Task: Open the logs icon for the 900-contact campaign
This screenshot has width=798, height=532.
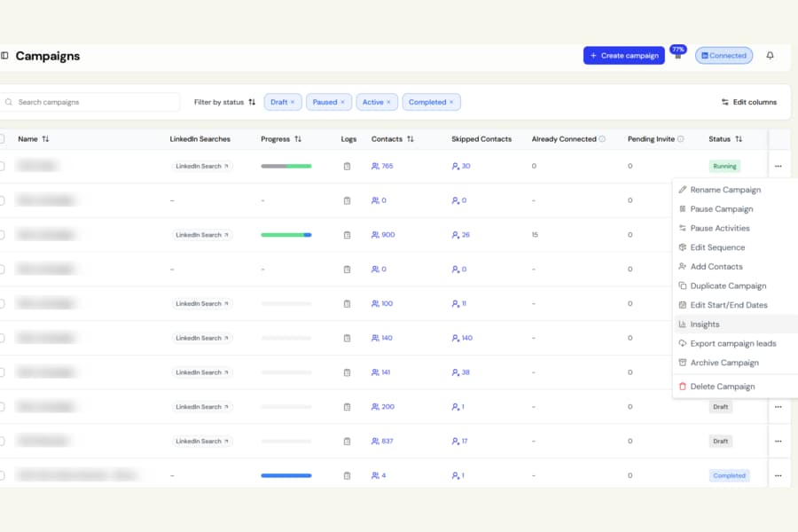Action: pos(347,235)
